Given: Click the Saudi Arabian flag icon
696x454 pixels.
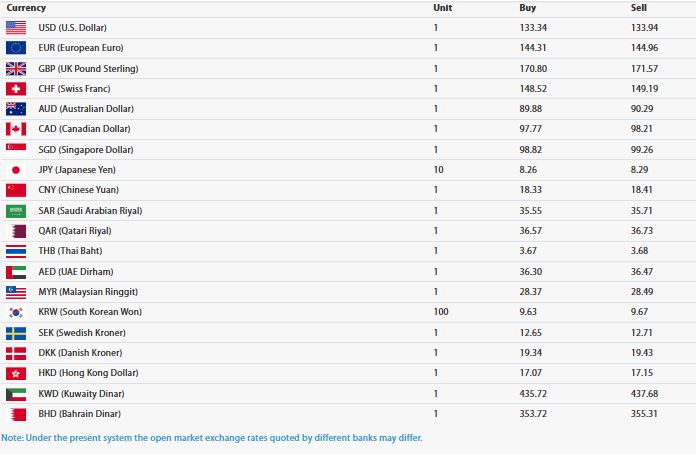Looking at the screenshot, I should (16, 210).
